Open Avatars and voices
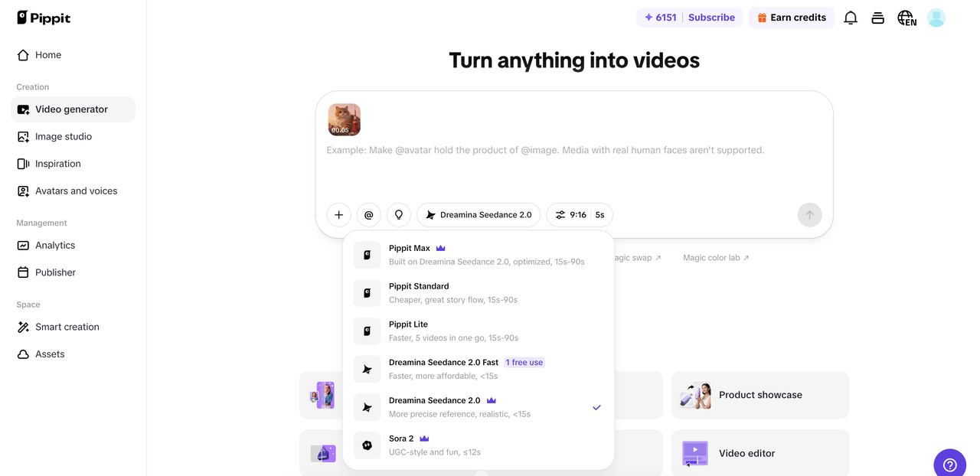The image size is (980, 476). [73, 191]
